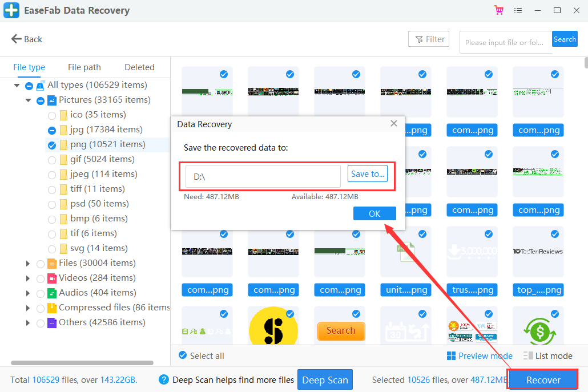Check the ico (35 items) checkbox
This screenshot has height=392, width=588.
point(52,115)
